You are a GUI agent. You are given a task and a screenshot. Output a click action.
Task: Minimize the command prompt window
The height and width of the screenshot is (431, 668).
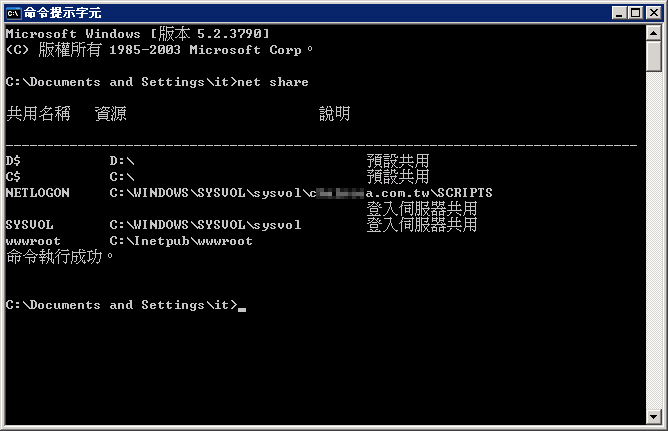point(619,13)
